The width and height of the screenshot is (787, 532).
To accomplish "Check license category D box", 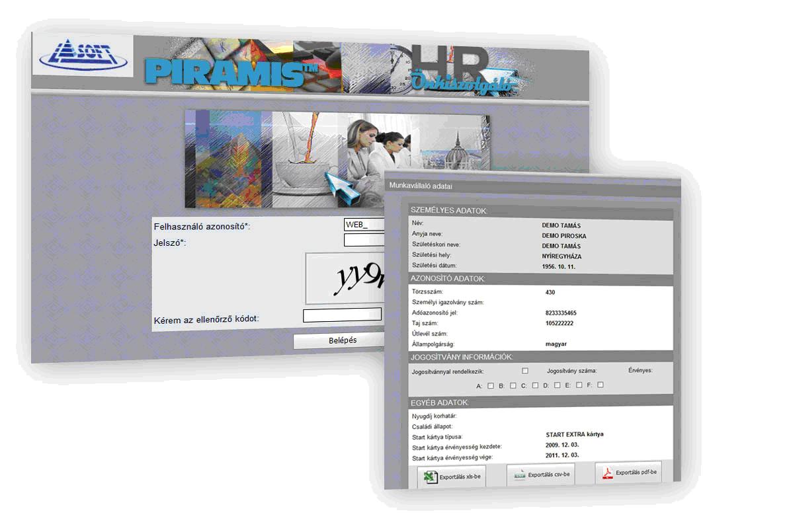I will pos(557,385).
